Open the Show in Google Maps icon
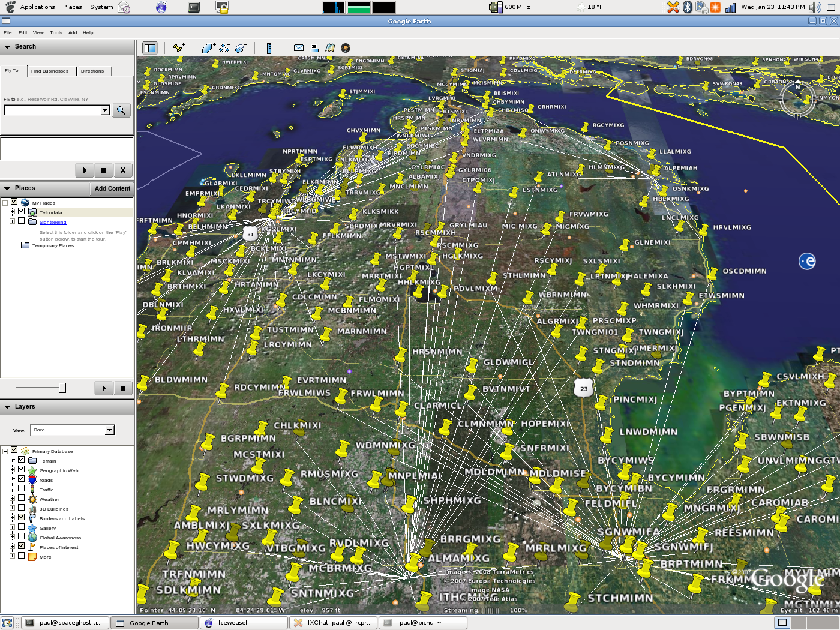 (x=330, y=48)
